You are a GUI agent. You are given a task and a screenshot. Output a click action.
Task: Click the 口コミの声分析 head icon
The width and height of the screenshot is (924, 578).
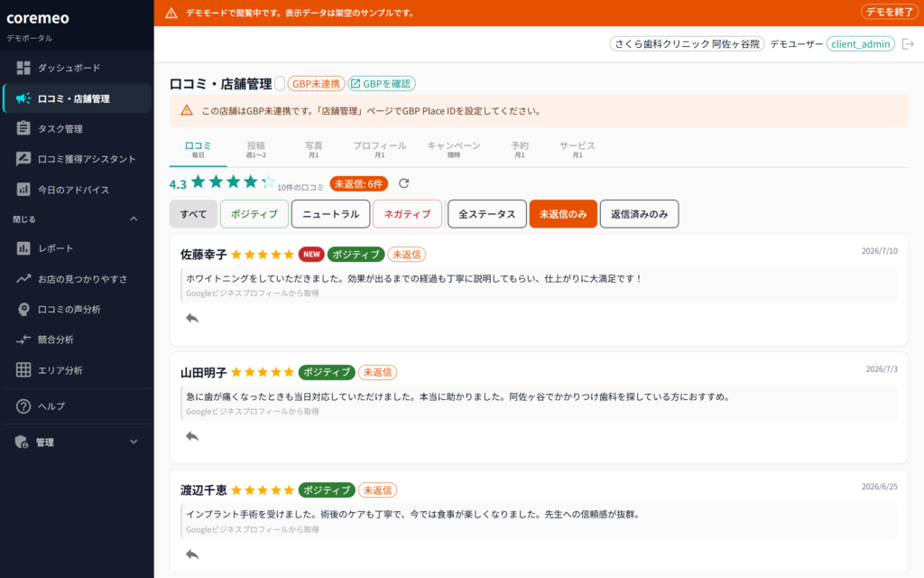[23, 309]
